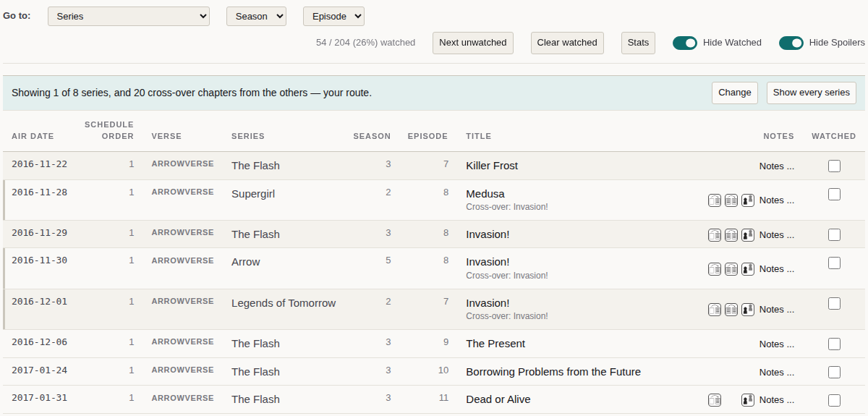Click two-page book icon in Legends of Tomorrow row
868x416 pixels.
point(731,309)
